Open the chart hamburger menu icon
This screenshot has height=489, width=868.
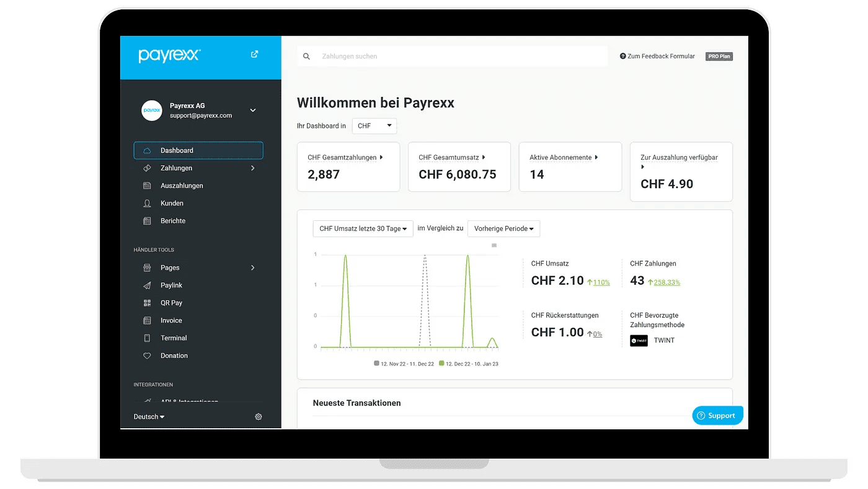(x=494, y=246)
